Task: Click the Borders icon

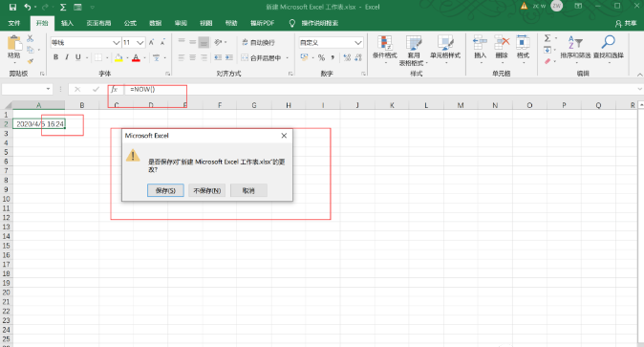Action: [x=98, y=57]
